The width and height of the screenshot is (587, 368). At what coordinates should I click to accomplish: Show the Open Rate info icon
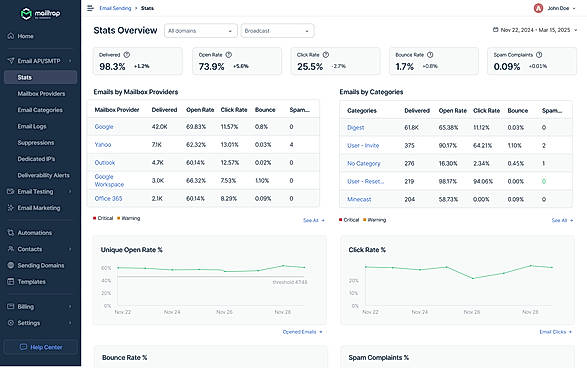point(229,55)
